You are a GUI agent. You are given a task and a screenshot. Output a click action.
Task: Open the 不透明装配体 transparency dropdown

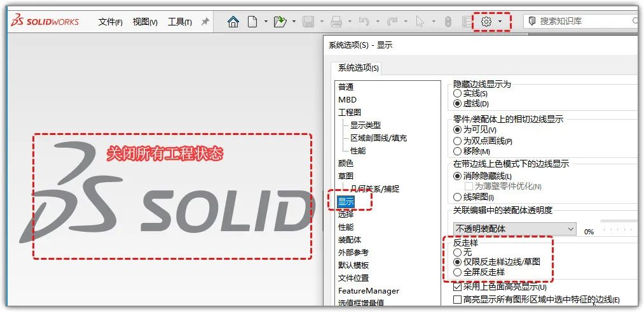(x=514, y=229)
